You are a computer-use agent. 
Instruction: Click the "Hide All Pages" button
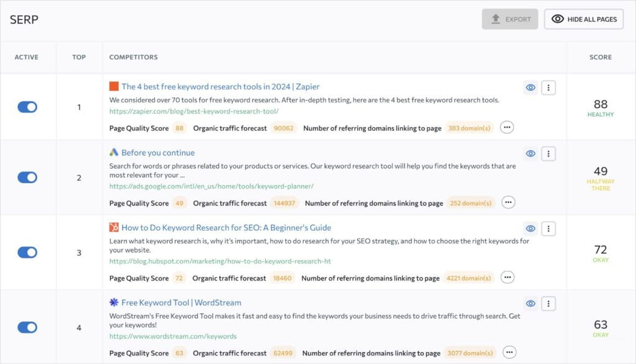pos(583,19)
